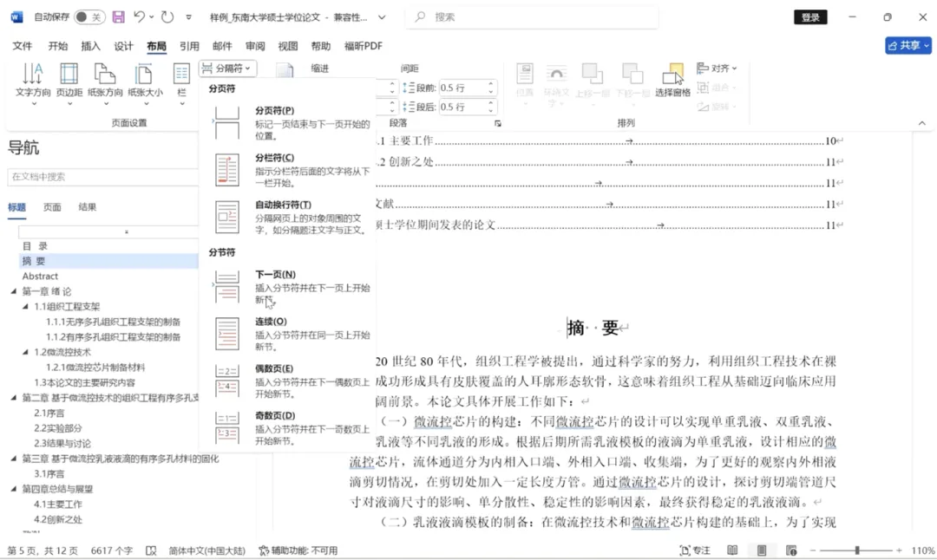Collapse the ribbon with the chevron

click(x=922, y=123)
